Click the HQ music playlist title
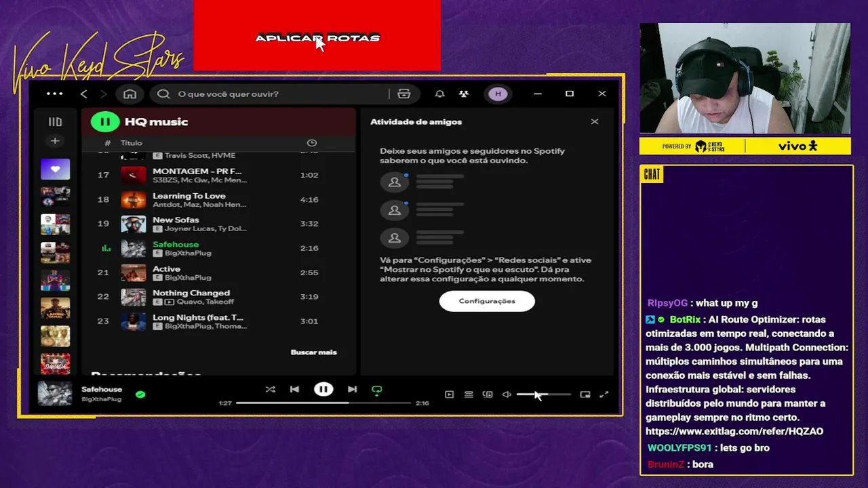 (x=156, y=122)
